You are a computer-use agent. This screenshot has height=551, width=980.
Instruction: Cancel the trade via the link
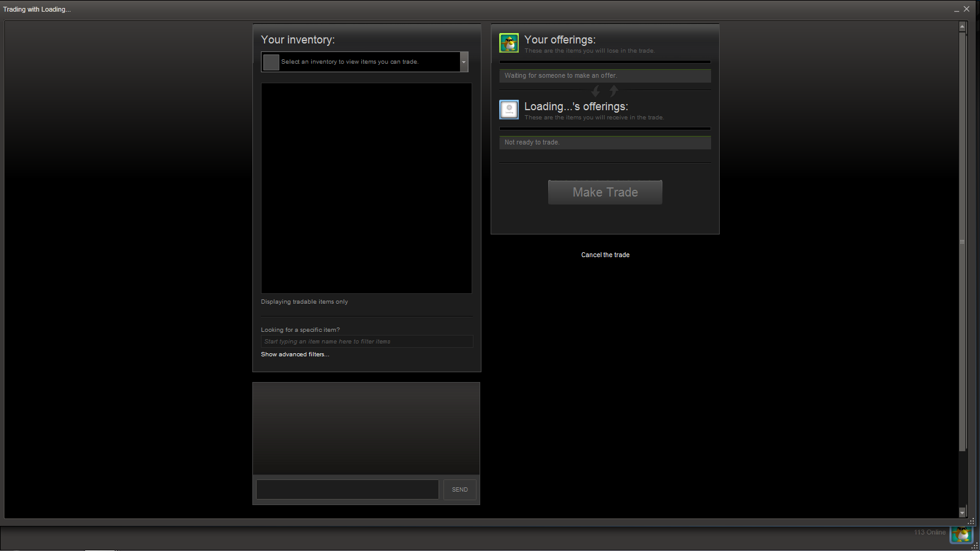(605, 255)
